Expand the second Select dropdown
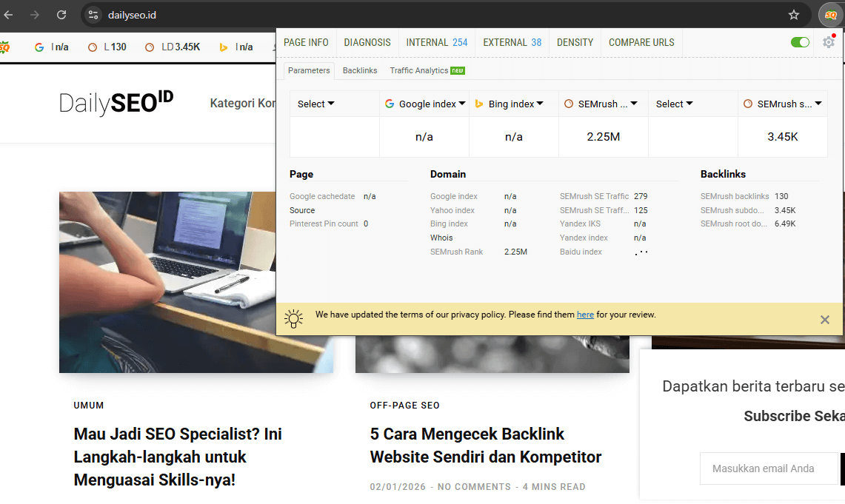The image size is (845, 504). 674,104
